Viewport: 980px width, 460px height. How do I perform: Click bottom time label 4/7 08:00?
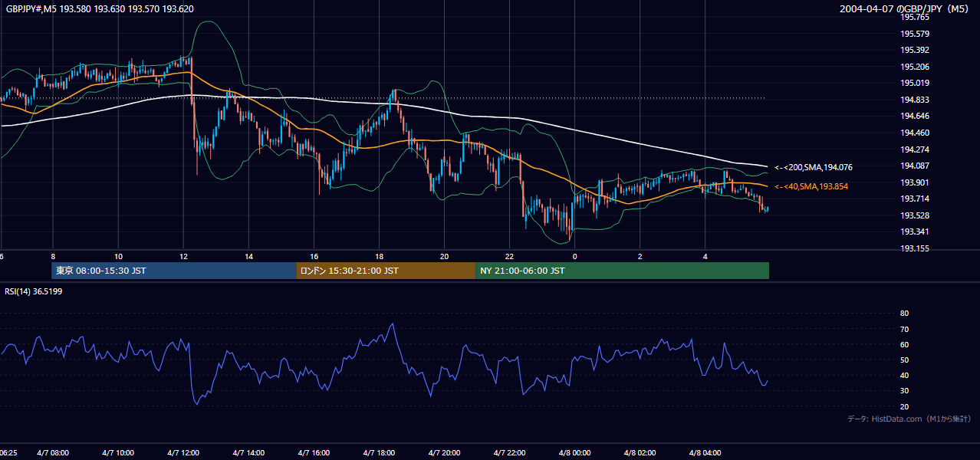click(x=52, y=453)
